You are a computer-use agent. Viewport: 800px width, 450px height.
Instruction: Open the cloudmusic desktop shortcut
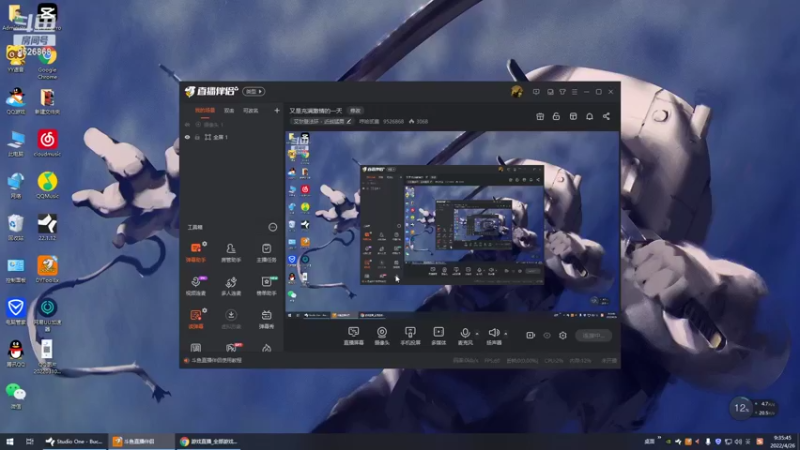[x=47, y=143]
